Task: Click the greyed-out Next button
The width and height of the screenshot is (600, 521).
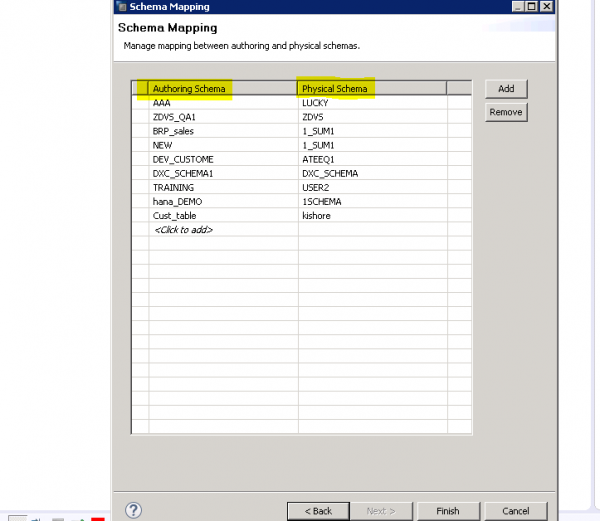Action: tap(381, 511)
